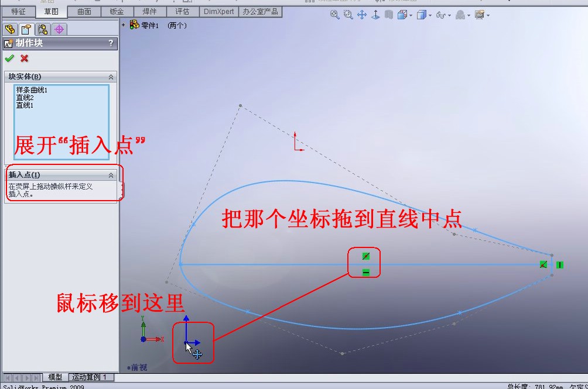Click the Normal To view icon
The height and width of the screenshot is (389, 588).
pos(375,15)
